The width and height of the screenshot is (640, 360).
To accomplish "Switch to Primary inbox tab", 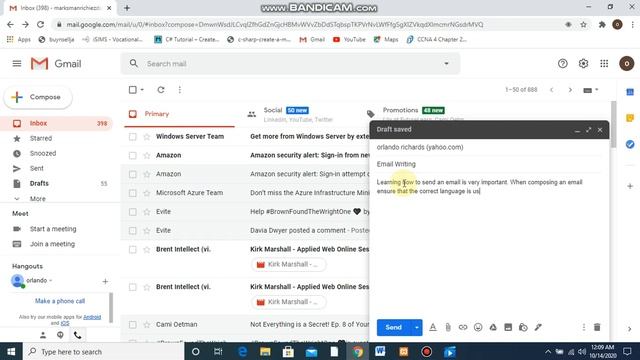I will tap(180, 114).
